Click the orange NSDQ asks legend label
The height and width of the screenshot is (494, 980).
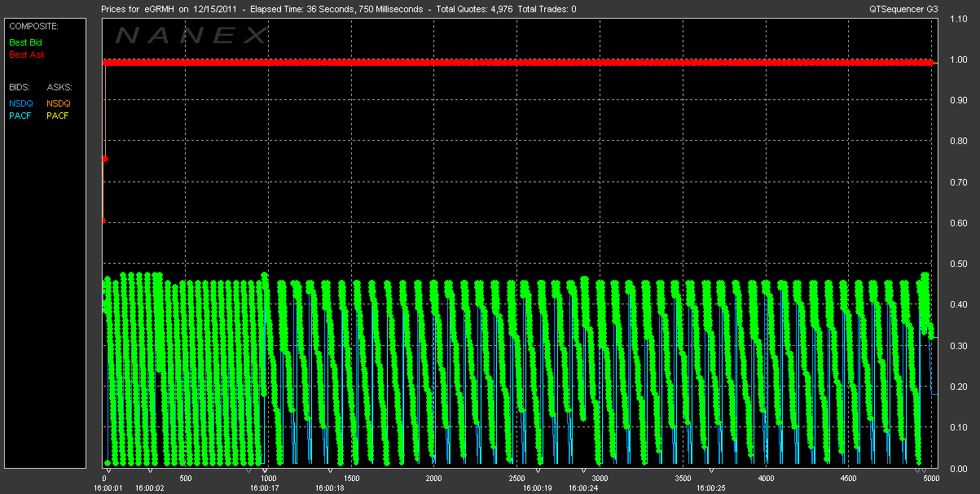(59, 103)
